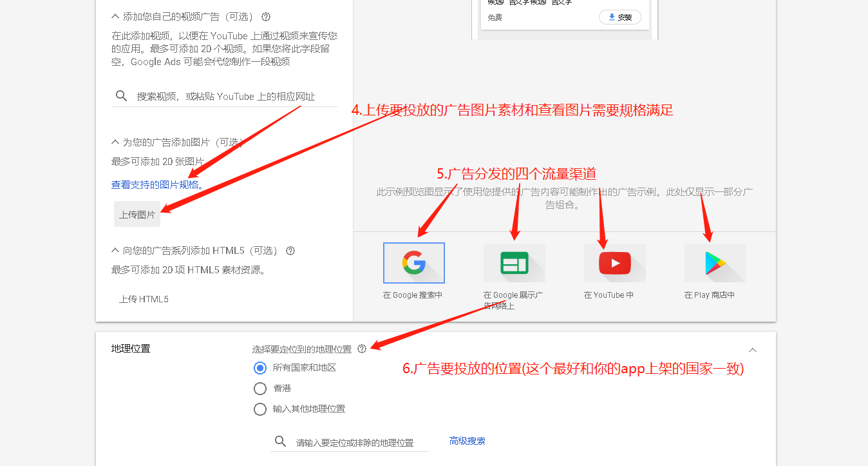Select the YouTube preview icon

(x=614, y=263)
